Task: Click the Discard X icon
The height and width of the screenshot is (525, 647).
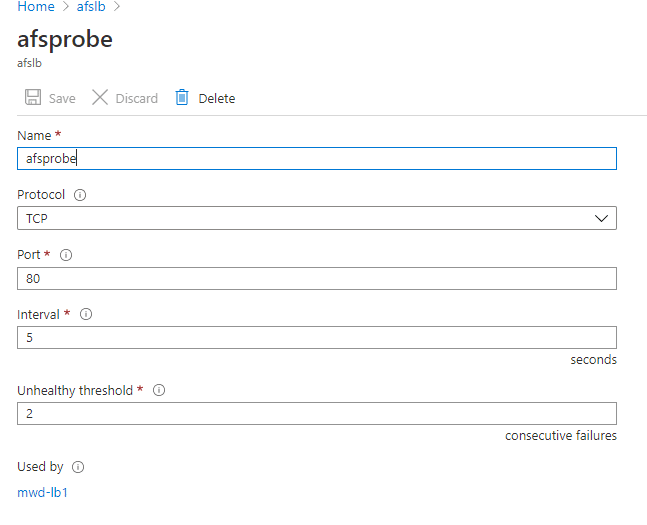Action: click(x=99, y=97)
